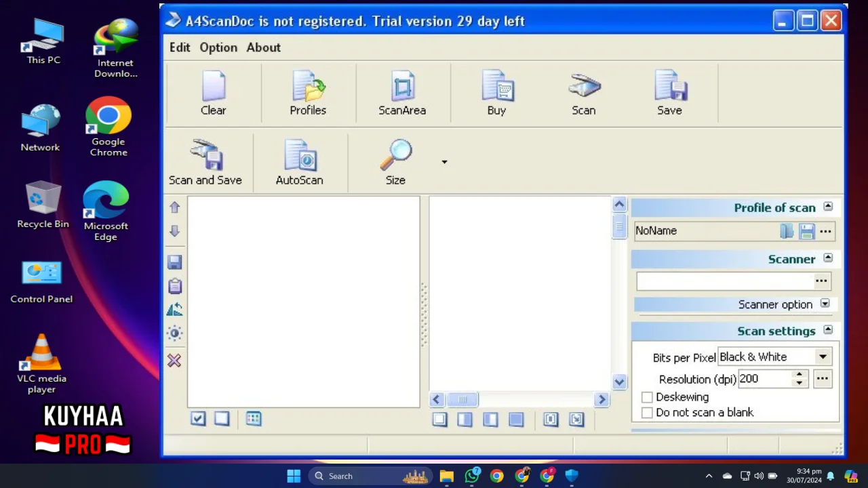Open the brightness adjustment icon

click(x=174, y=333)
